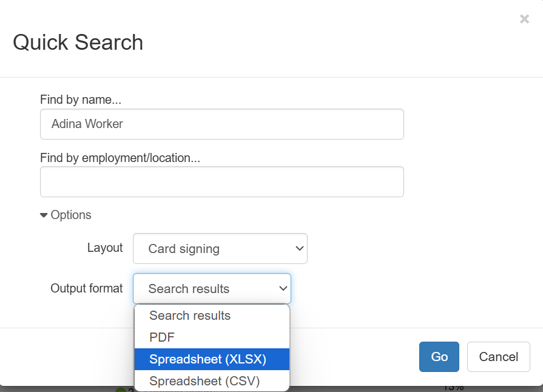Cancel the Quick Search dialog
543x392 pixels.
click(x=498, y=357)
